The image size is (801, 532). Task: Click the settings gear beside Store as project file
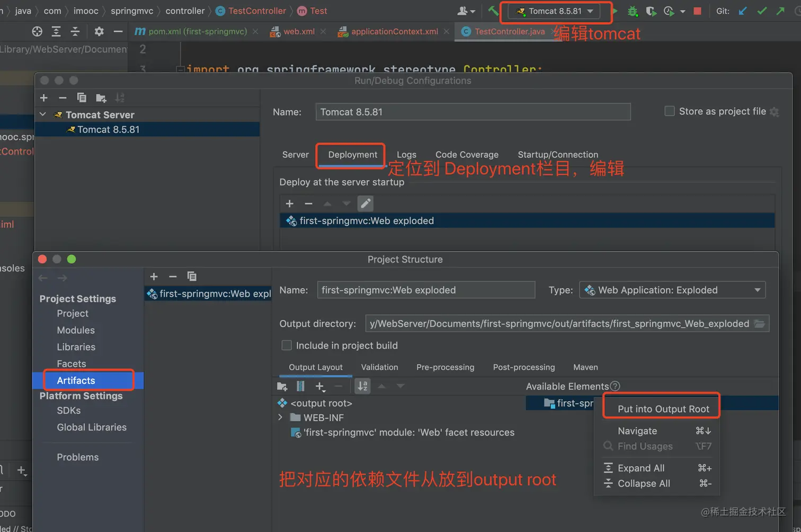tap(775, 112)
